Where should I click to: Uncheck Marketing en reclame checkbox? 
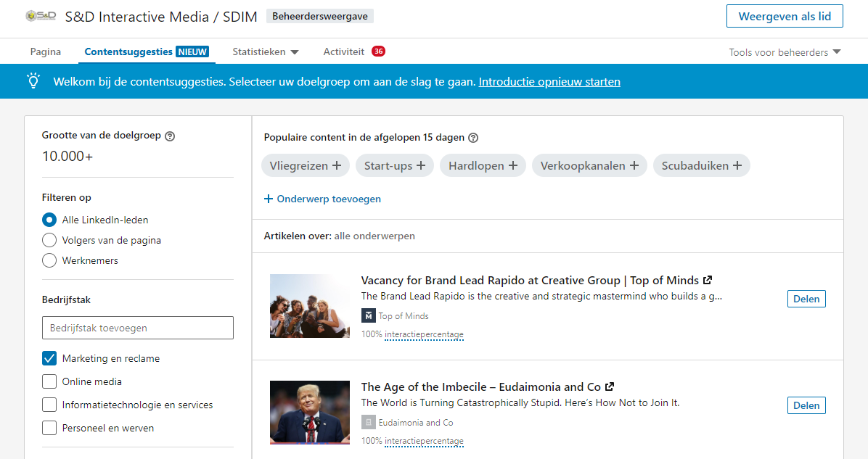[x=49, y=358]
